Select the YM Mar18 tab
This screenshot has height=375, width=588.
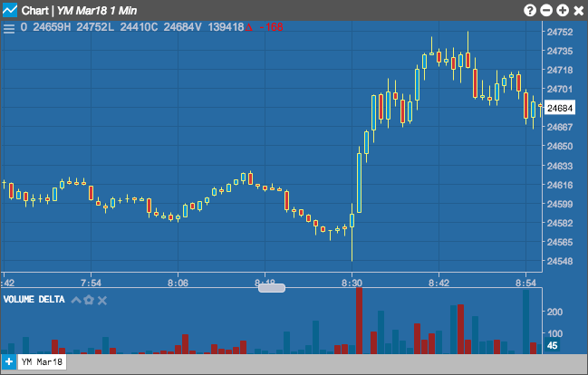[x=42, y=362]
